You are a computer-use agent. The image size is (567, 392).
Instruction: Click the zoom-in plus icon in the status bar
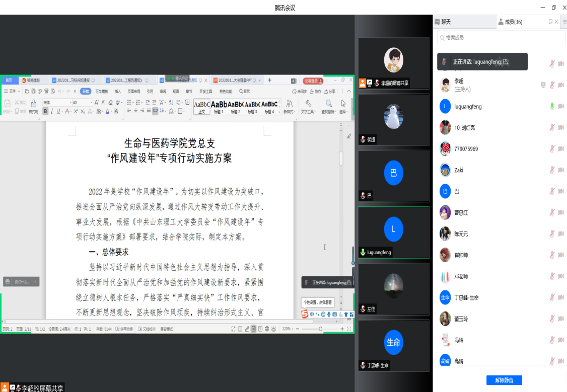point(342,329)
